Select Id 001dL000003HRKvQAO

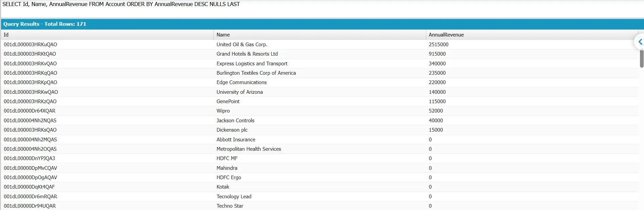30,64
